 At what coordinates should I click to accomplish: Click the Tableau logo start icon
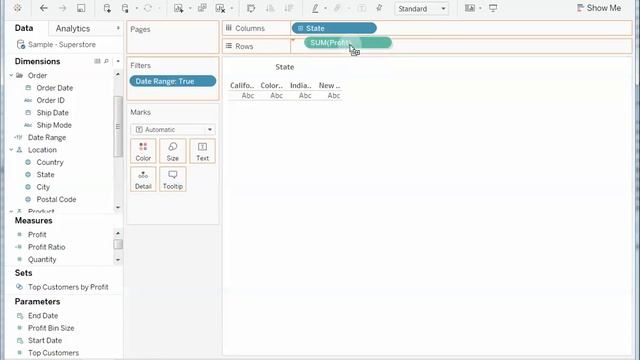[18, 8]
